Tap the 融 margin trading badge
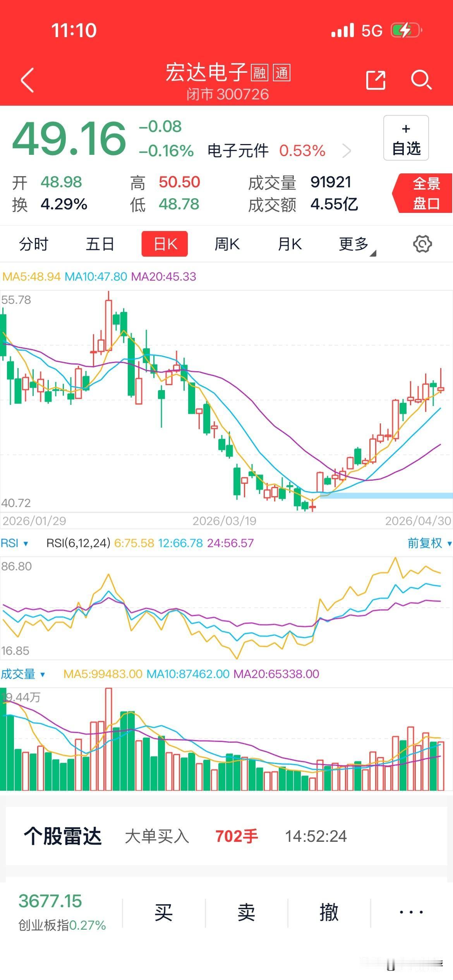 pyautogui.click(x=259, y=72)
